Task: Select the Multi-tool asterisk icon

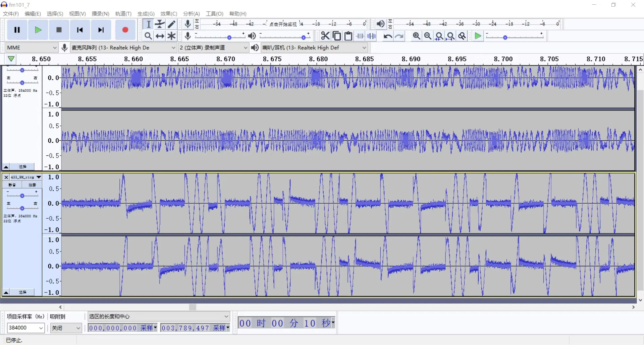Action: click(171, 36)
